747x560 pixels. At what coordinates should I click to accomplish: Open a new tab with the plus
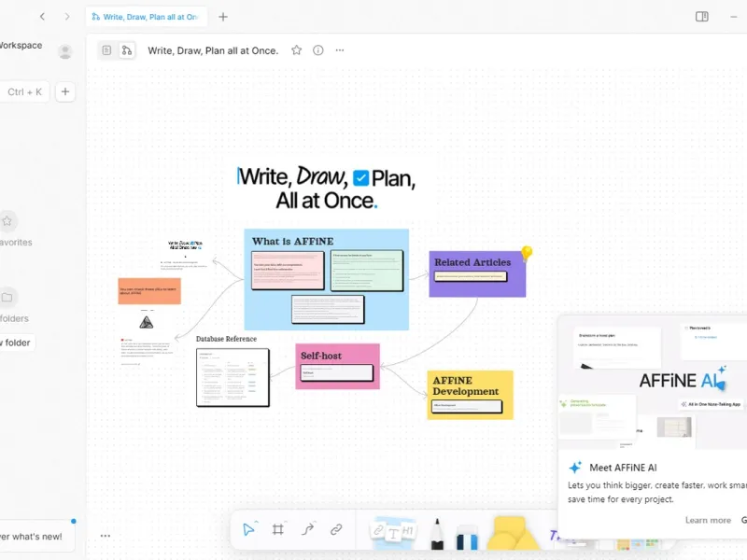(223, 17)
